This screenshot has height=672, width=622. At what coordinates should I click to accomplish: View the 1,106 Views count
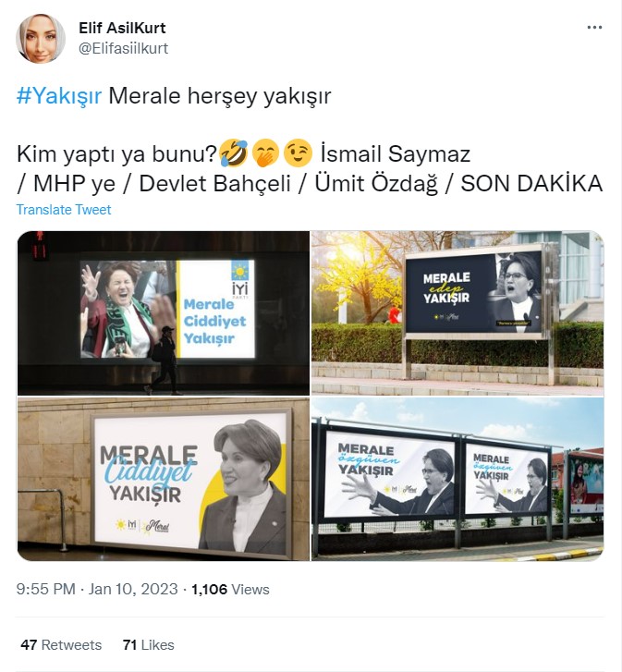point(230,590)
